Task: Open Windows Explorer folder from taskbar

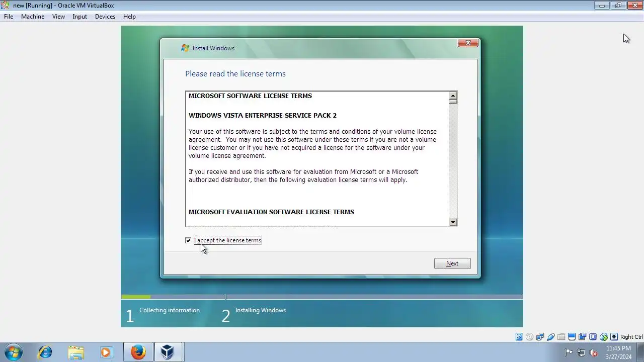Action: pos(75,352)
